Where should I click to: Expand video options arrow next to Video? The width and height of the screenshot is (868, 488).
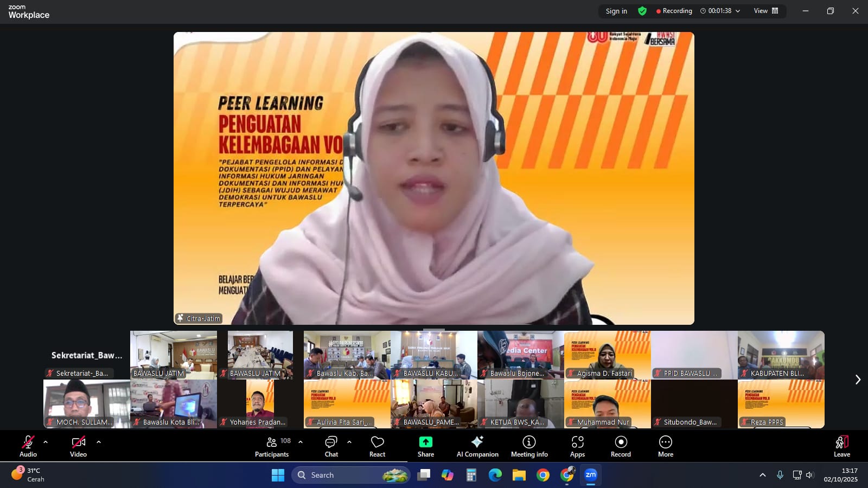[99, 442]
